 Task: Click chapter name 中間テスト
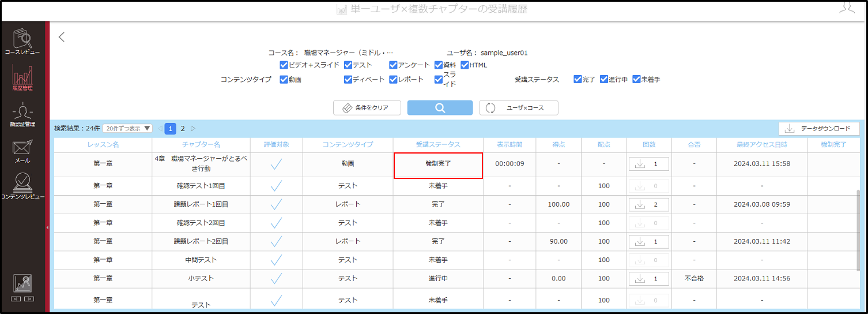pyautogui.click(x=201, y=260)
